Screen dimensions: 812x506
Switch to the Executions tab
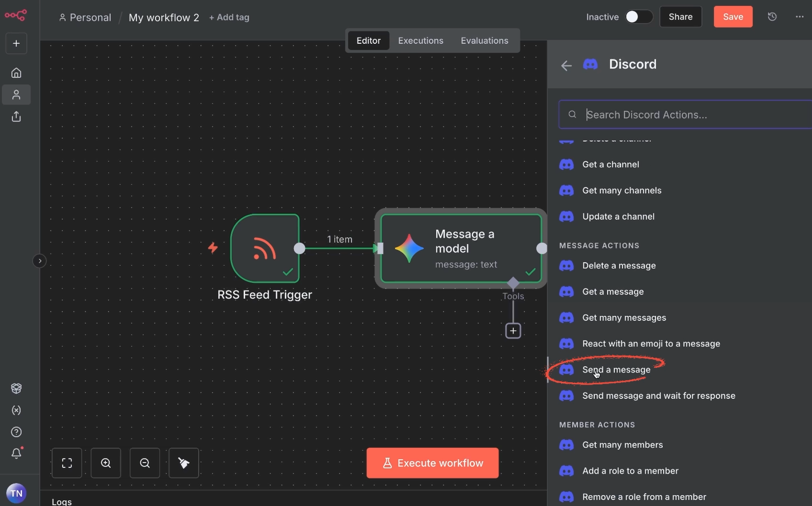click(x=421, y=41)
